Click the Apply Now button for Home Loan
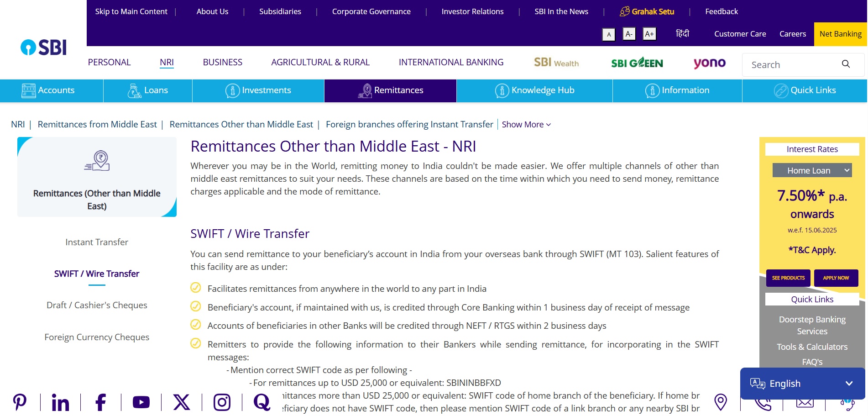The width and height of the screenshot is (868, 416). click(836, 278)
